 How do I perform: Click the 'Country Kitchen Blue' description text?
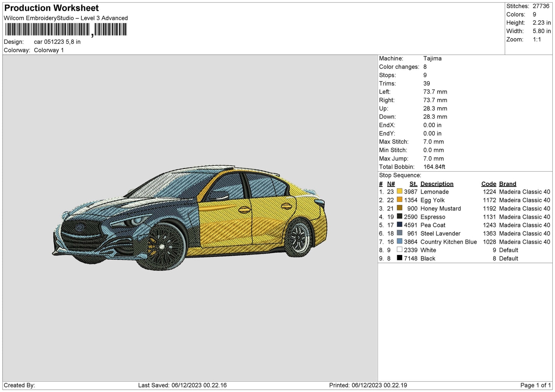pyautogui.click(x=449, y=242)
